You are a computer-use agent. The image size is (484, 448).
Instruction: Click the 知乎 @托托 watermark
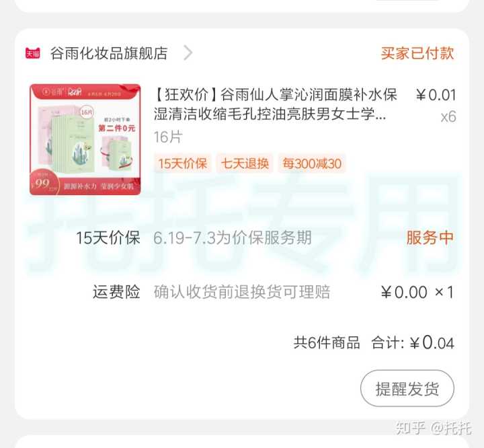tap(434, 428)
